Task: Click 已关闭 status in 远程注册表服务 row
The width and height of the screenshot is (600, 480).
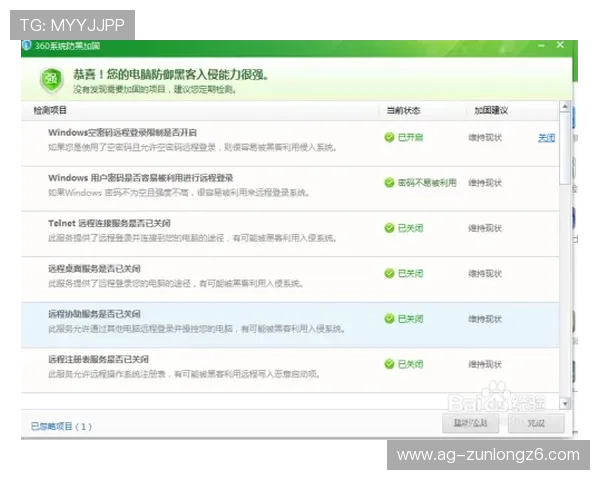Action: [x=411, y=364]
